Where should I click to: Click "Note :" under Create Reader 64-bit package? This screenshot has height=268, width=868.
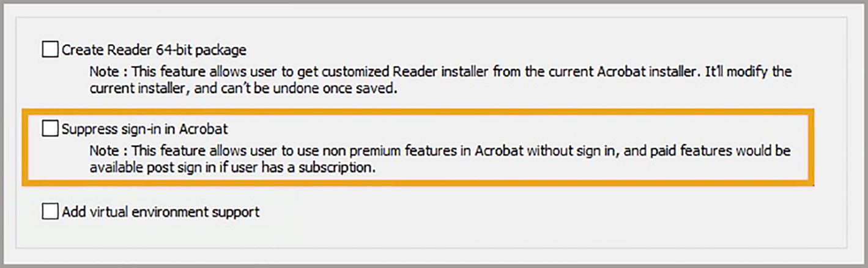pyautogui.click(x=108, y=71)
